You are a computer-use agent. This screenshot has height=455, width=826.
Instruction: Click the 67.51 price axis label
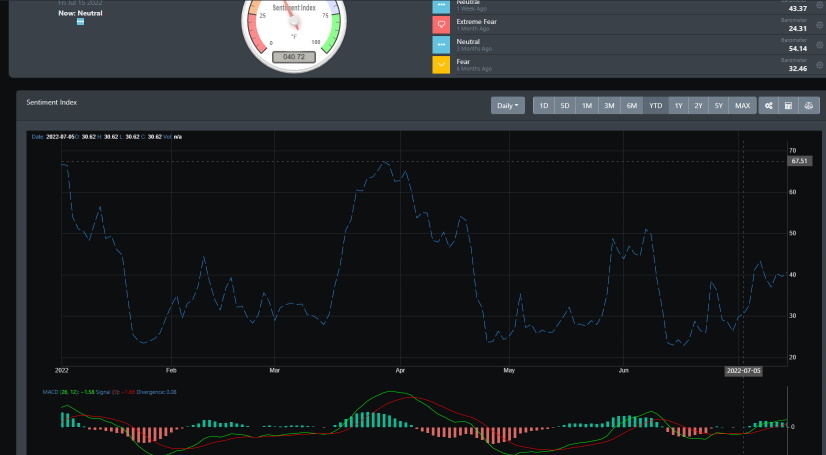coord(800,161)
